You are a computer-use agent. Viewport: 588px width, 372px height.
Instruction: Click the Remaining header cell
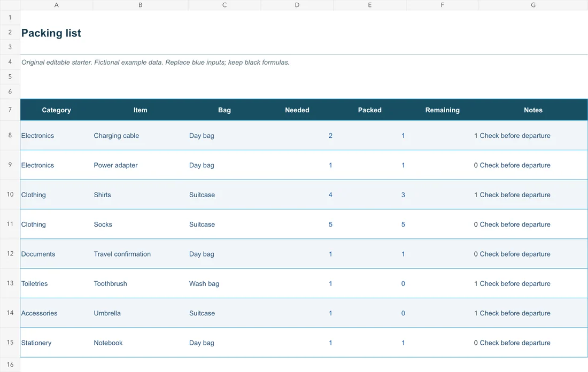[443, 110]
